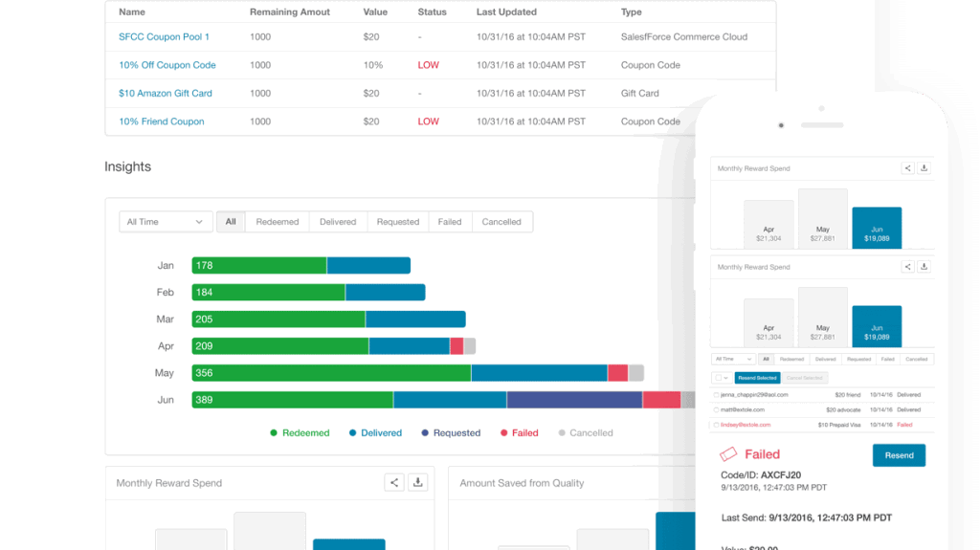
Task: Click the green segment of the Jan bar
Action: click(x=258, y=266)
